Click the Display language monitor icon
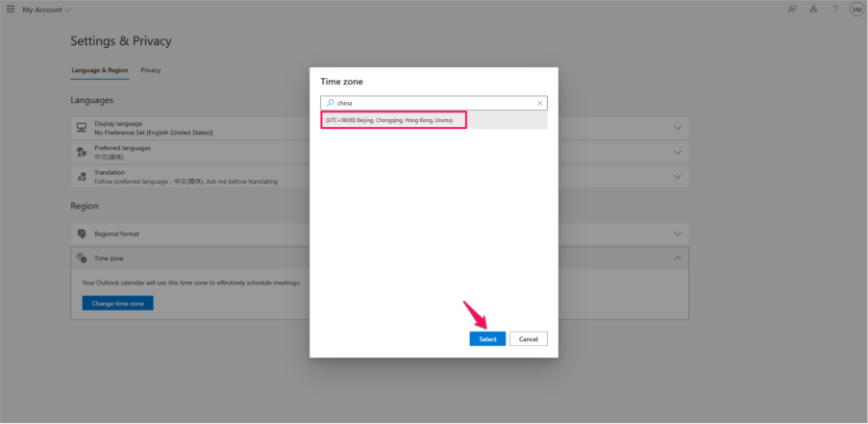This screenshot has height=424, width=868. pos(82,128)
